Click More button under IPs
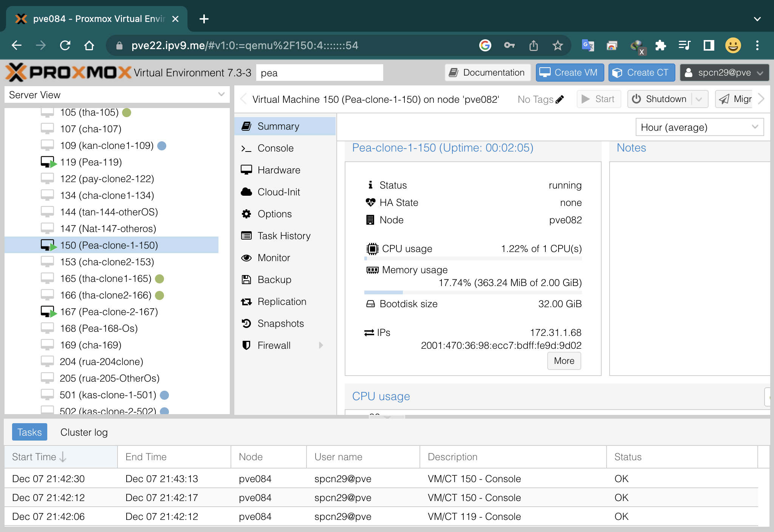 coord(564,361)
